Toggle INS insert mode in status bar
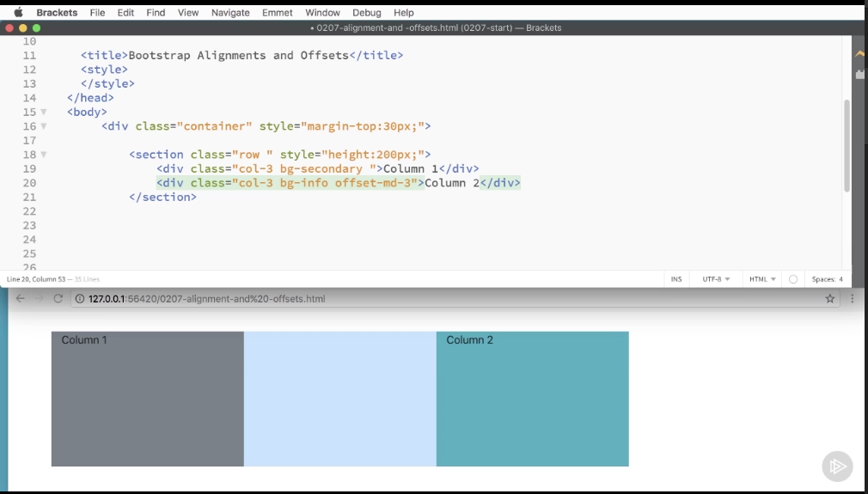868x494 pixels. 676,279
